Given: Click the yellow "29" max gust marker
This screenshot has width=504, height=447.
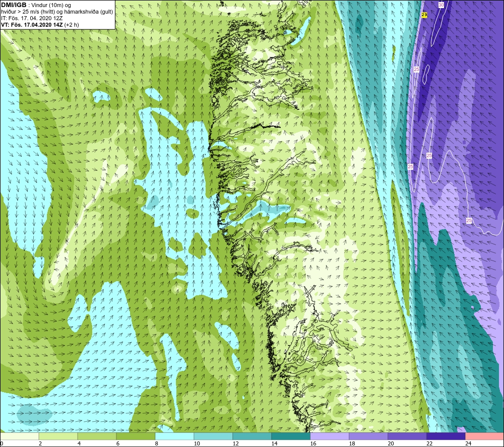Looking at the screenshot, I should 424,15.
